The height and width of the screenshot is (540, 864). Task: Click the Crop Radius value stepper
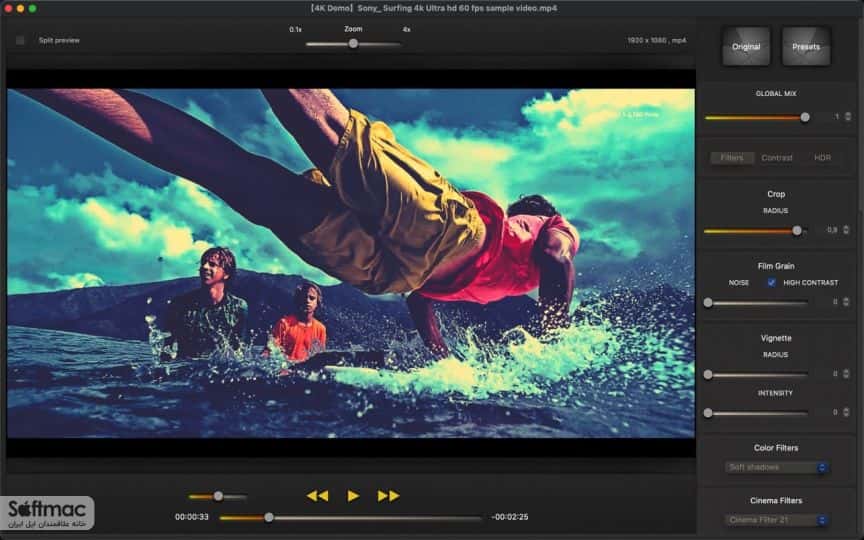tap(847, 230)
